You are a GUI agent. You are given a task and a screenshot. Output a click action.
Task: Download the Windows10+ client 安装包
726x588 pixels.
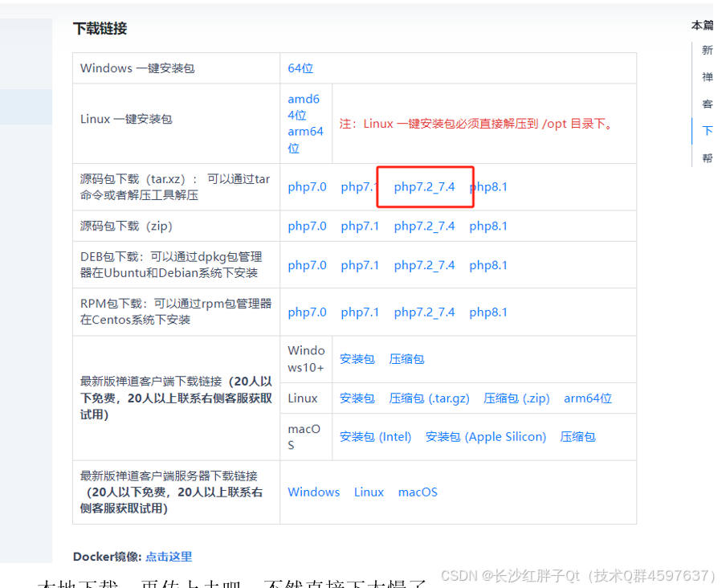coord(357,359)
